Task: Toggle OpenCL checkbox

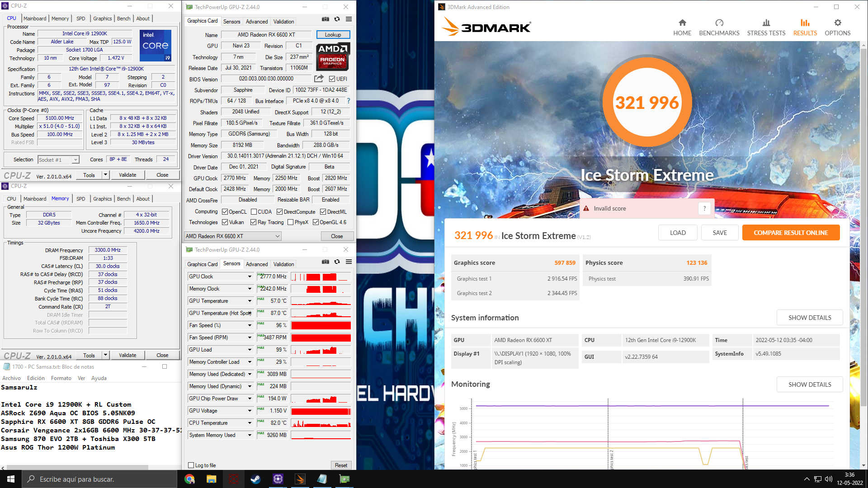Action: click(x=225, y=211)
